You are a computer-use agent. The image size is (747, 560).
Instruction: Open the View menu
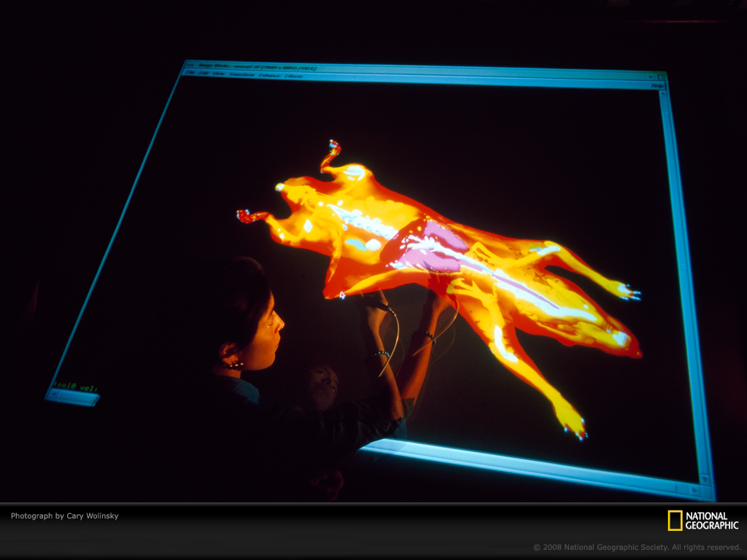[219, 74]
